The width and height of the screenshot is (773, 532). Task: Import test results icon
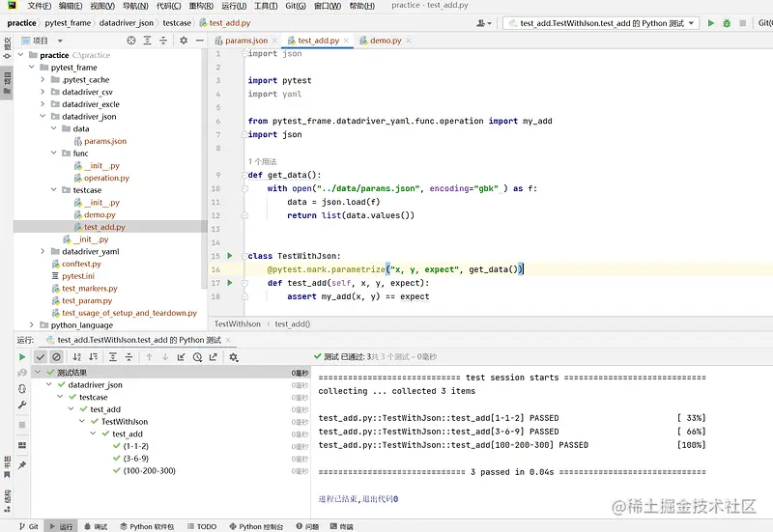(181, 357)
